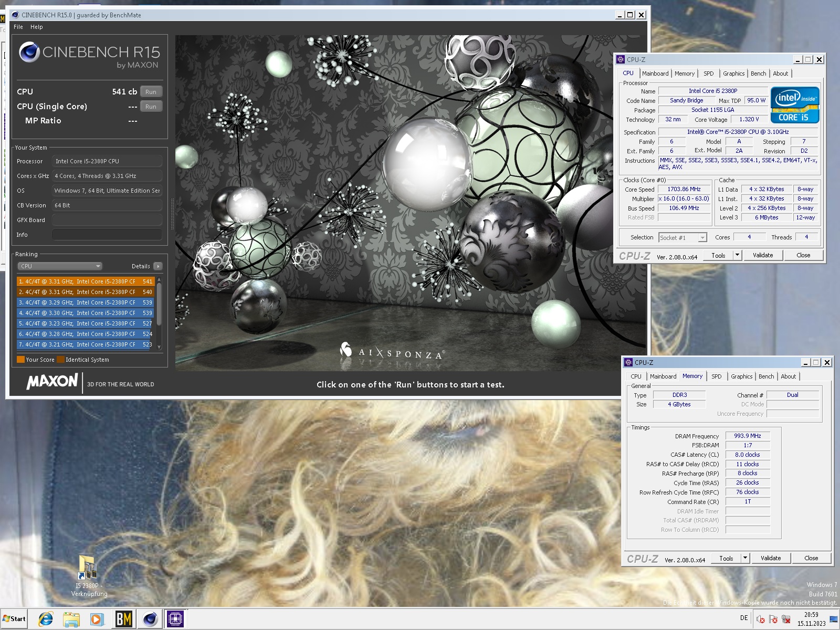Click Validate in upper CPU-Z window
Viewport: 840px width, 630px height.
pos(763,255)
